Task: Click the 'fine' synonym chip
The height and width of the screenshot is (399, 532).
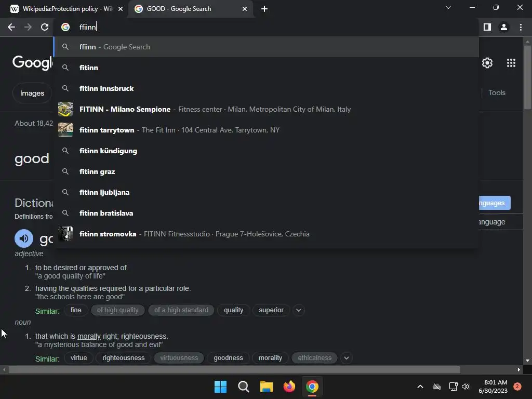Action: click(76, 310)
